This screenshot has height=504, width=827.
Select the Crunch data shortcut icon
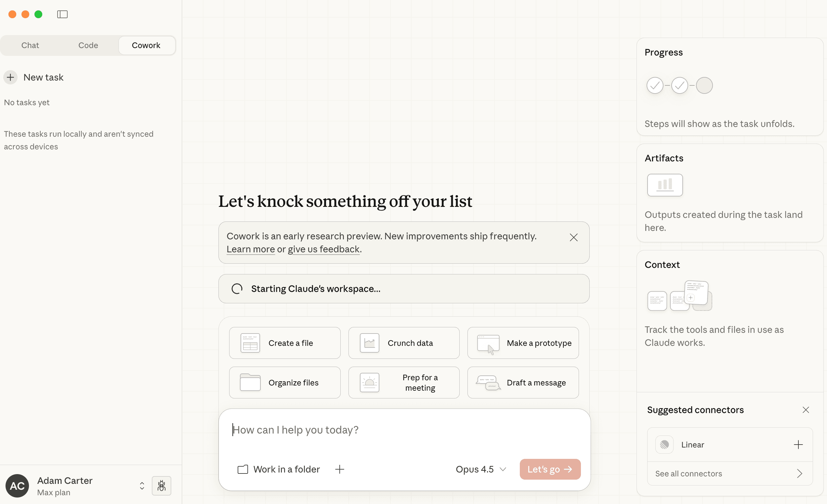pyautogui.click(x=370, y=343)
